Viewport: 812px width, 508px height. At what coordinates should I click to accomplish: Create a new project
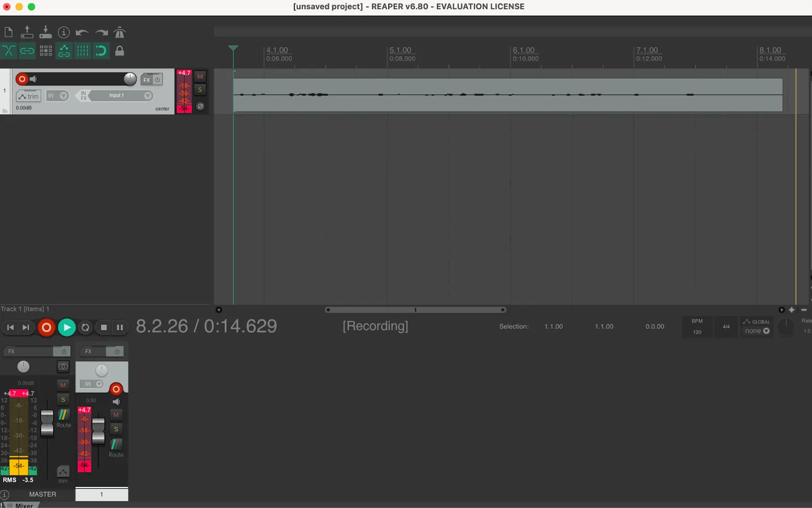point(8,32)
